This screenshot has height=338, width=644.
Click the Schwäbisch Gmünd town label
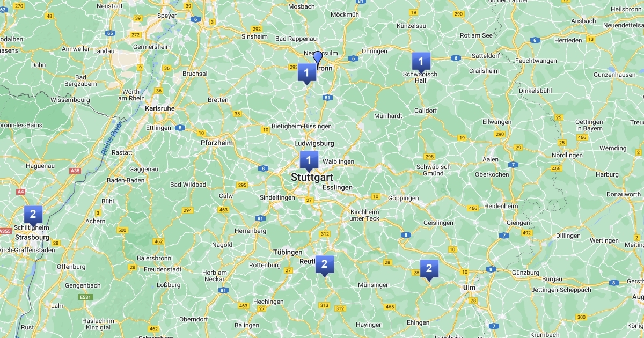click(433, 170)
